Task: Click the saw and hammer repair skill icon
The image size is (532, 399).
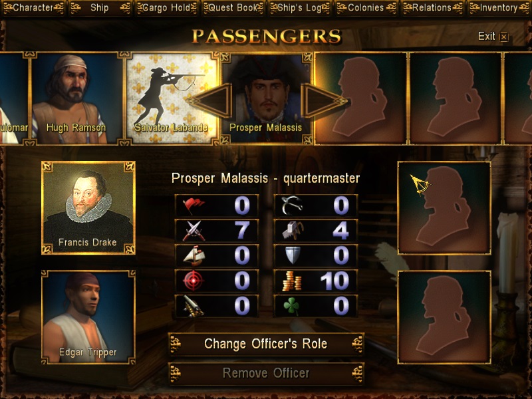Action: click(293, 231)
